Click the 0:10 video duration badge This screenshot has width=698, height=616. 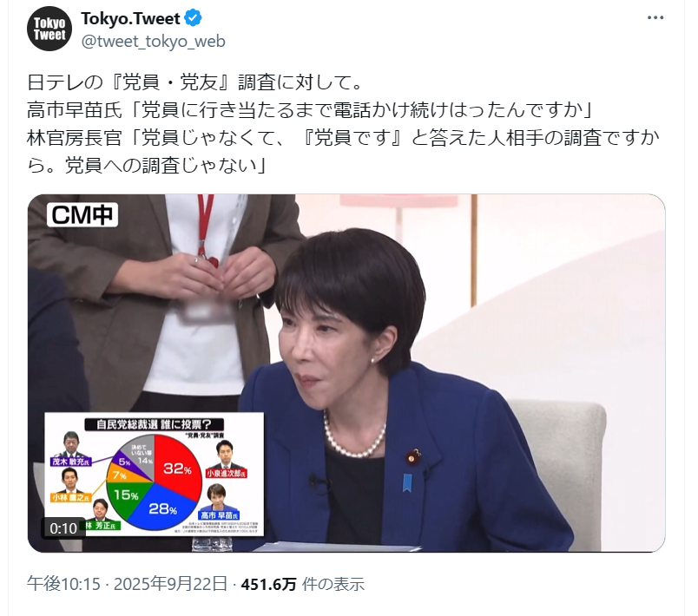tap(63, 528)
